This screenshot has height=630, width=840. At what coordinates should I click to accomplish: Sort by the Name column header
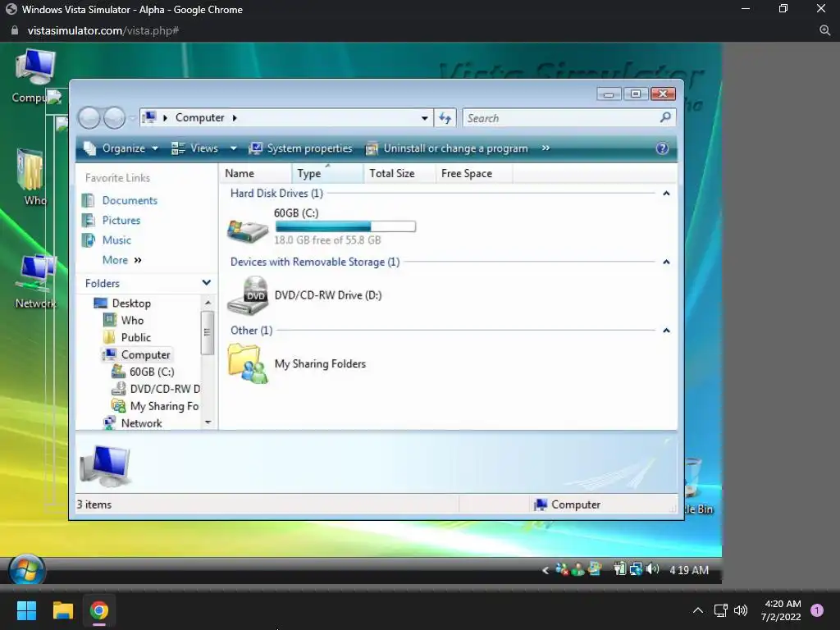point(256,174)
